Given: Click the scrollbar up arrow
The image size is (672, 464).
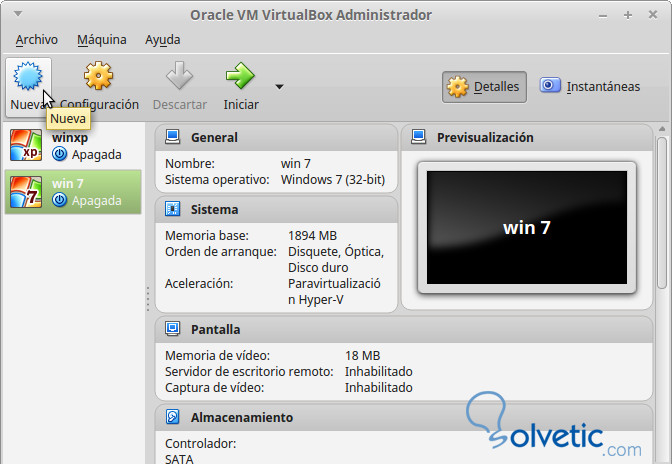Looking at the screenshot, I should tap(662, 129).
